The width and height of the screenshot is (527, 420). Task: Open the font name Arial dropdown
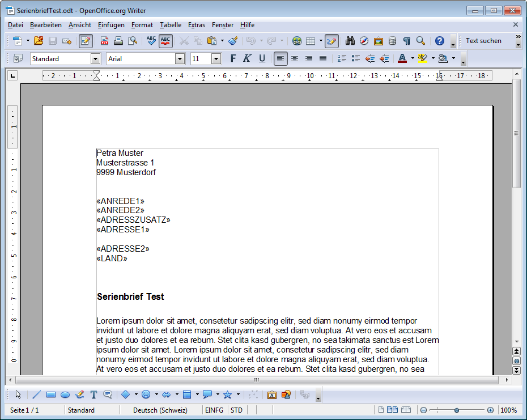point(180,58)
